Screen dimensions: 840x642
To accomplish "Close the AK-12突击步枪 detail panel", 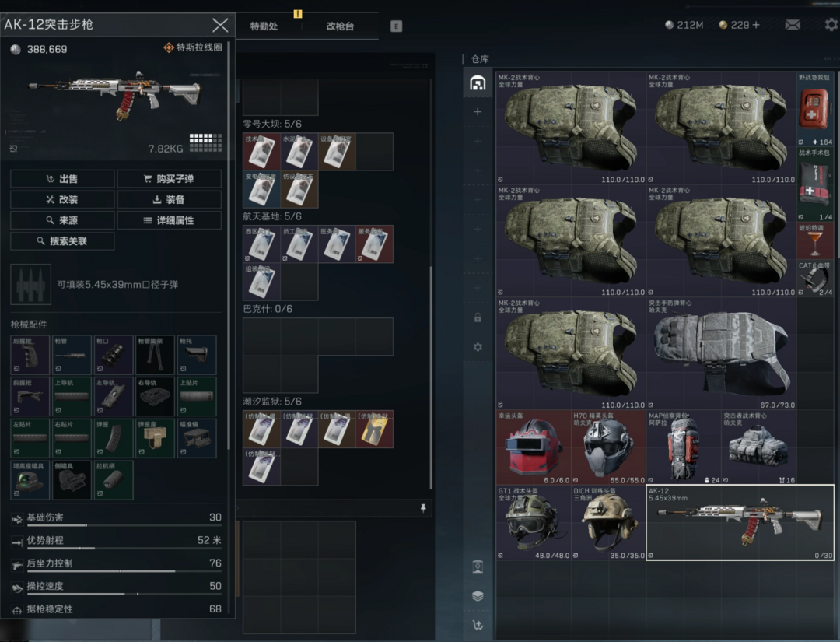I will pyautogui.click(x=220, y=25).
